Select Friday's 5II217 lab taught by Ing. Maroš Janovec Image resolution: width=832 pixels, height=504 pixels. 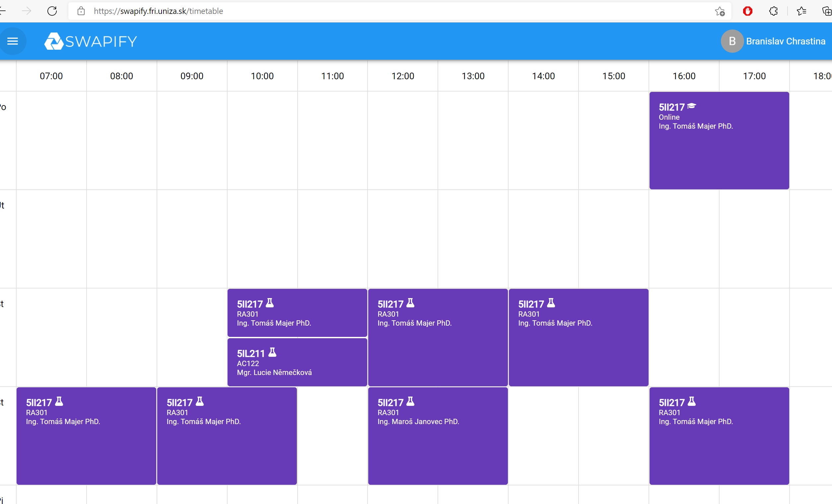tap(437, 435)
